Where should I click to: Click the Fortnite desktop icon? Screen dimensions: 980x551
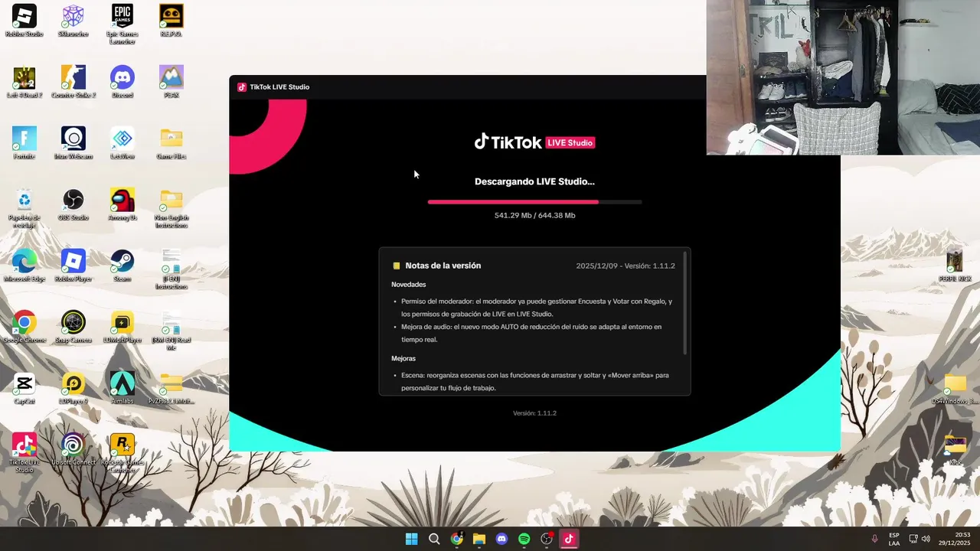coord(24,143)
